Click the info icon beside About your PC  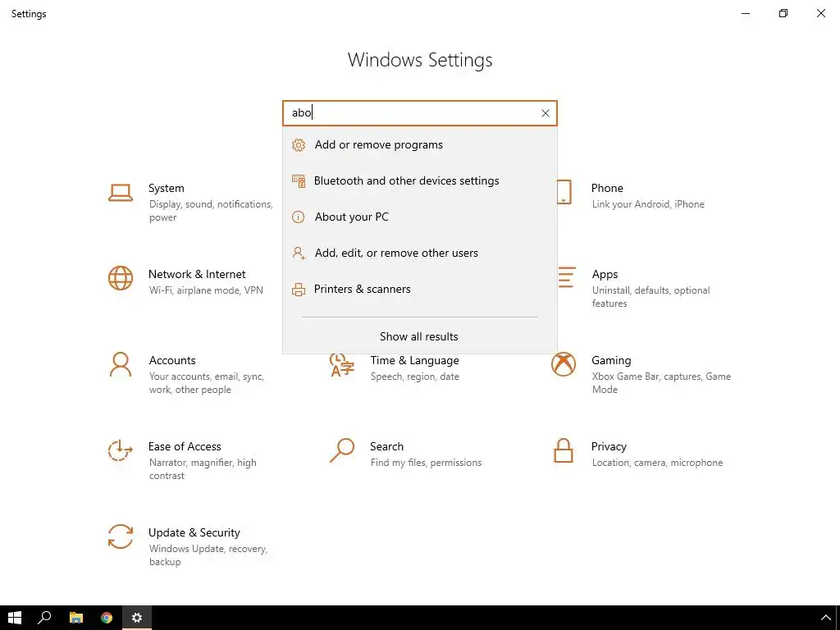[299, 217]
